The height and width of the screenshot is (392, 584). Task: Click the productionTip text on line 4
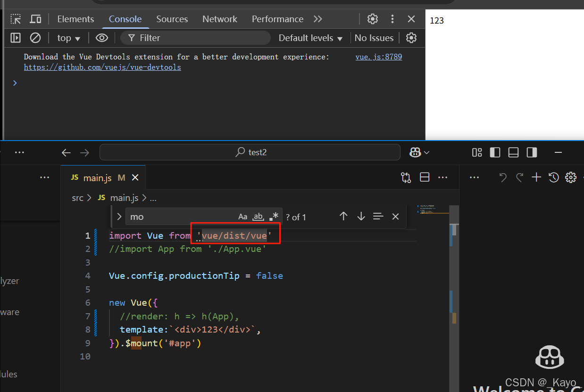click(204, 276)
